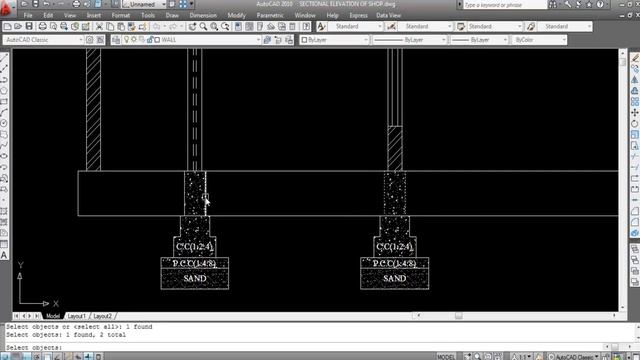Screen dimensions: 640x360
Task: Open the Modify menu
Action: 237,16
